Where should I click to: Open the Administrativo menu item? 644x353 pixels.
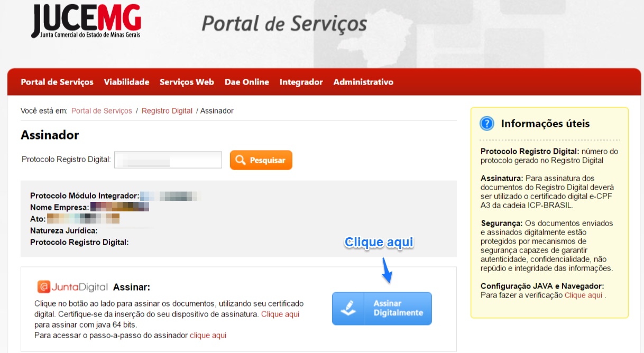[x=363, y=82]
